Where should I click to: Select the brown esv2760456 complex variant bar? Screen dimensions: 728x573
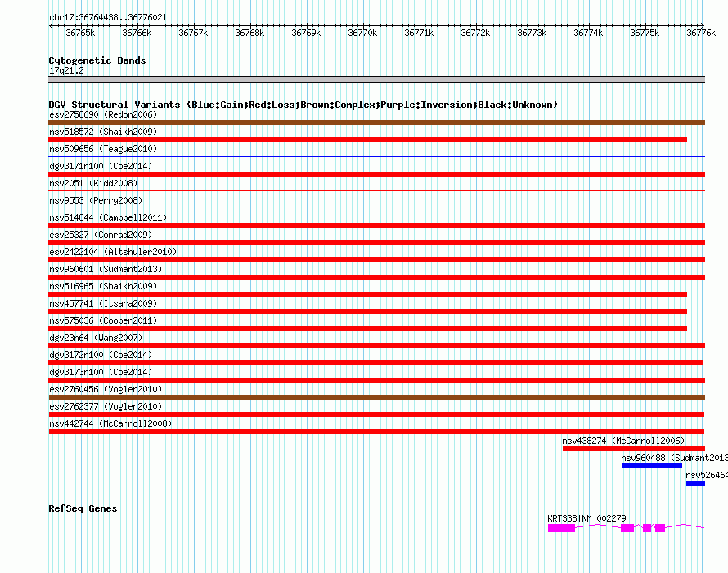click(376, 397)
